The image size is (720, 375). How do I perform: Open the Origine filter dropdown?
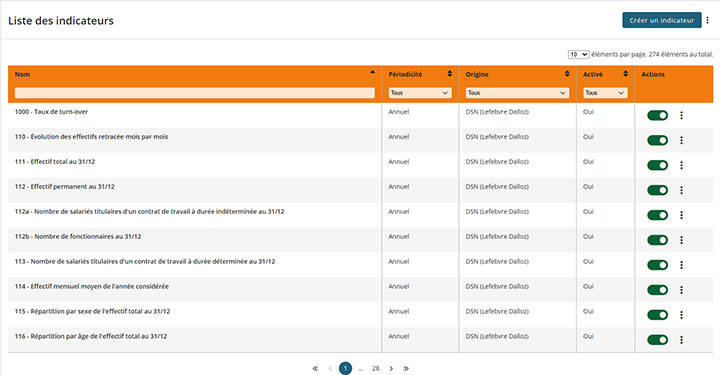[517, 93]
